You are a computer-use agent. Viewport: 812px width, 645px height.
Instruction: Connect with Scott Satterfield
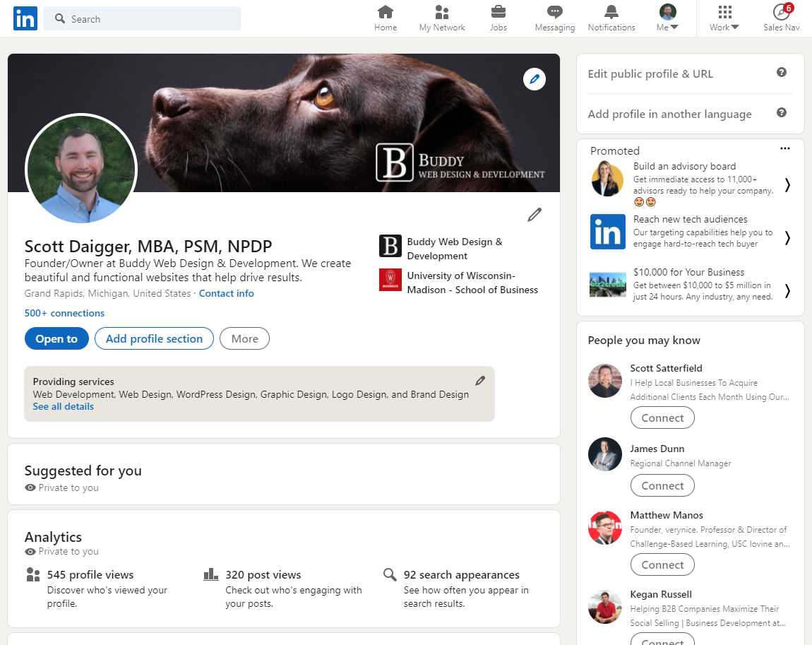[x=662, y=418]
